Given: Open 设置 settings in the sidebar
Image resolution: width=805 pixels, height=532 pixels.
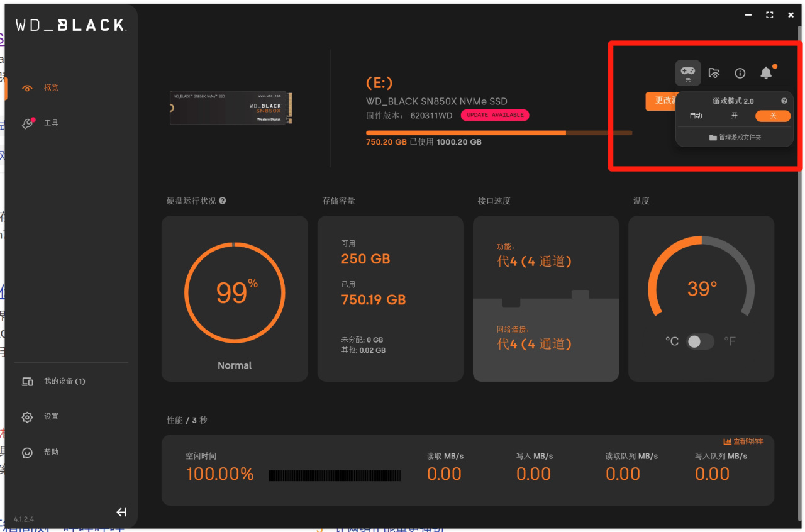Looking at the screenshot, I should click(x=39, y=417).
